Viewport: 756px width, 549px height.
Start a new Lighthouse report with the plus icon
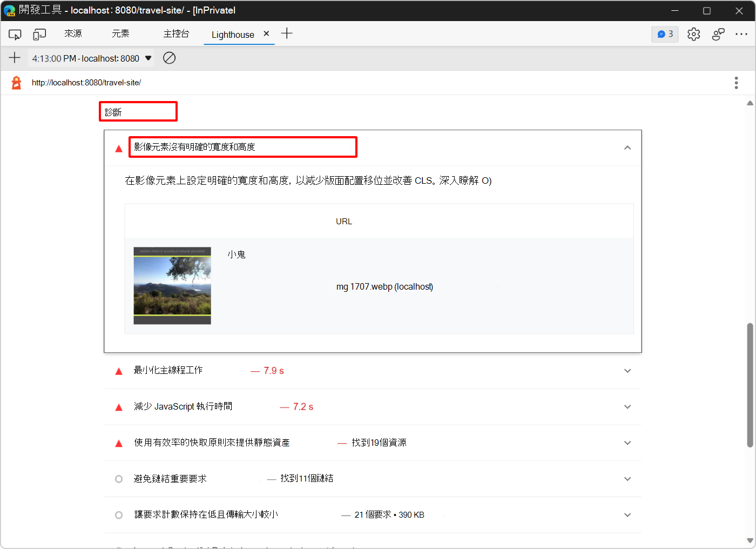pyautogui.click(x=14, y=58)
